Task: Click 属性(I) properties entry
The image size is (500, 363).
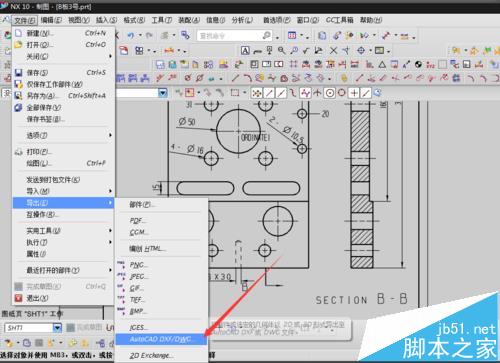Action: coord(63,254)
